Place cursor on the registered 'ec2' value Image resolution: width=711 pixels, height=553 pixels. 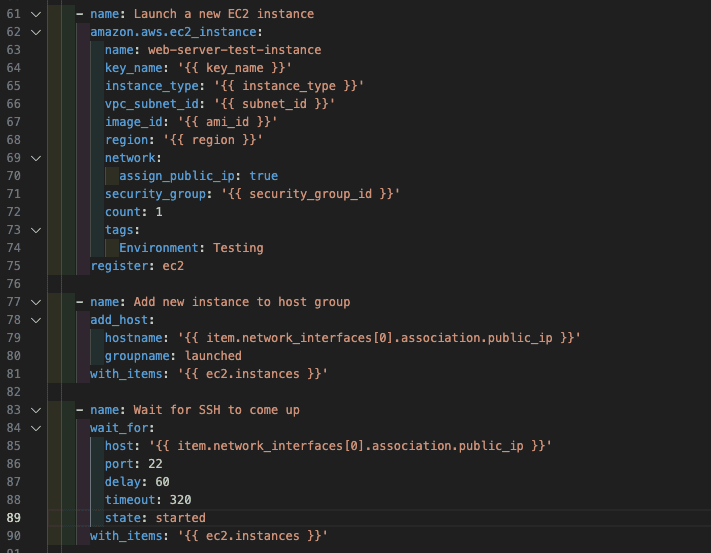click(x=173, y=266)
